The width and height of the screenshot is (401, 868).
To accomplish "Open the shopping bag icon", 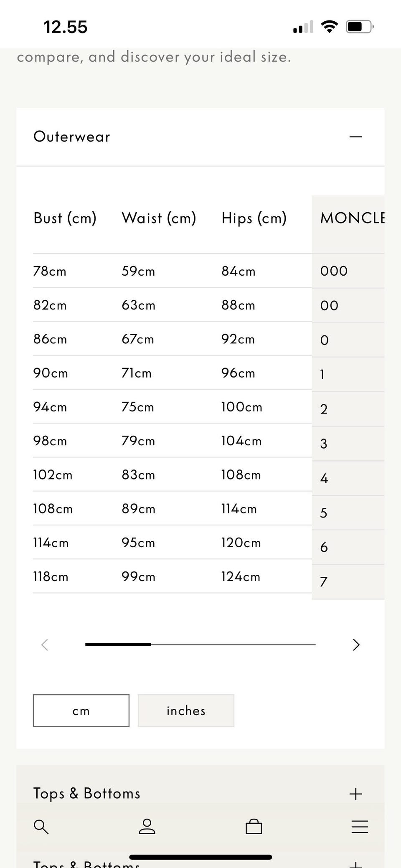I will (254, 827).
